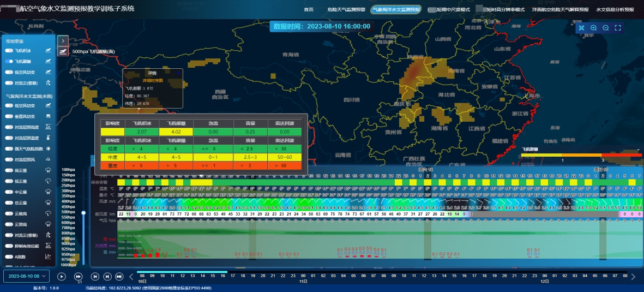This screenshot has height=292, width=644.
Task: Select the 500hpa pressure level label
Action: point(68,212)
